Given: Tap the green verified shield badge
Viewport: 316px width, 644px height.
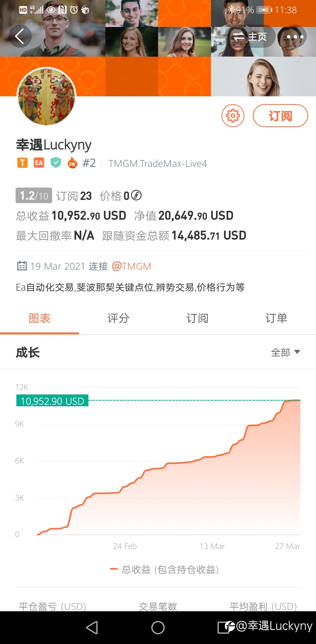Looking at the screenshot, I should (56, 163).
